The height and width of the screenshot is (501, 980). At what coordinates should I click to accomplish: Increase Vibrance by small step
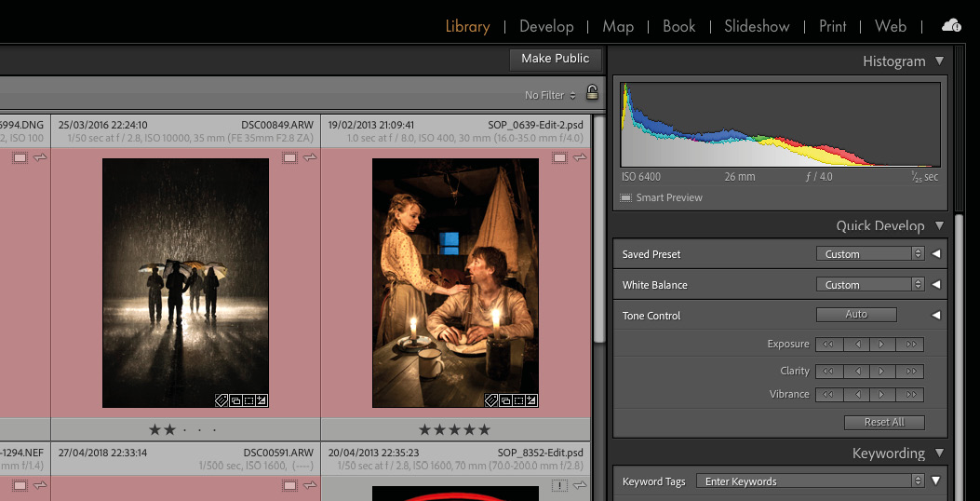(x=882, y=395)
